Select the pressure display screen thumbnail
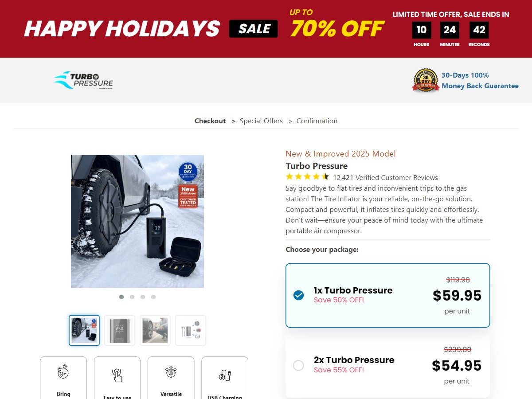Image resolution: width=532 pixels, height=399 pixels. (119, 330)
